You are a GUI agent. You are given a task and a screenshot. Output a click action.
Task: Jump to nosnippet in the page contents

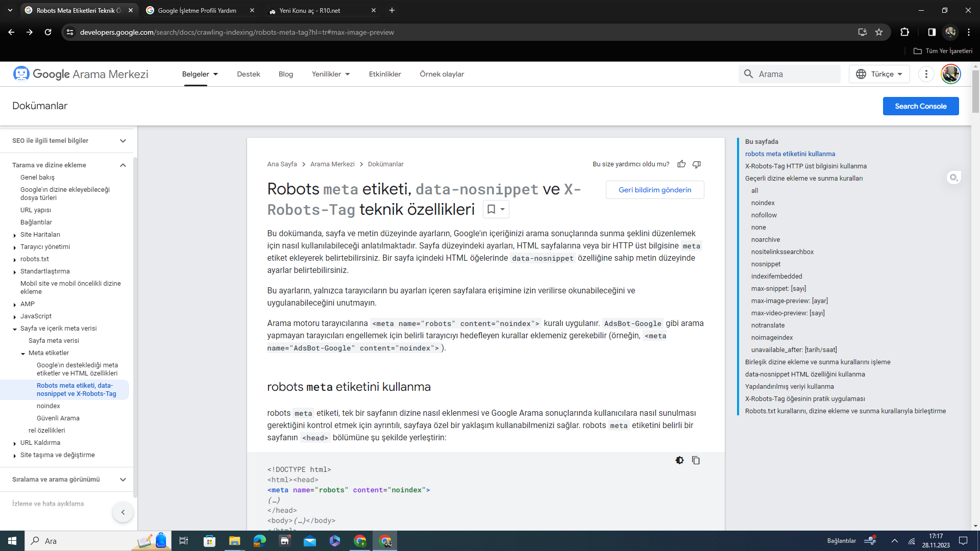pos(766,264)
